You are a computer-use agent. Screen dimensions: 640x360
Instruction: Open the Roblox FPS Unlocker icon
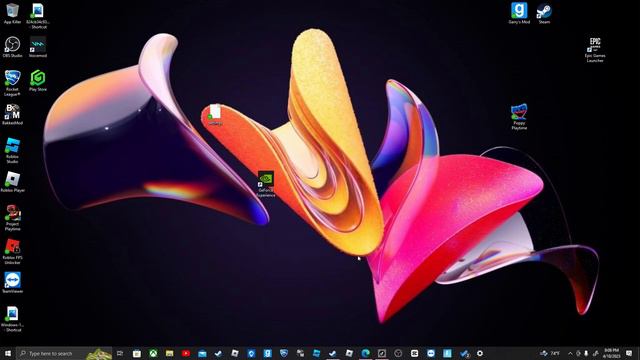click(12, 251)
